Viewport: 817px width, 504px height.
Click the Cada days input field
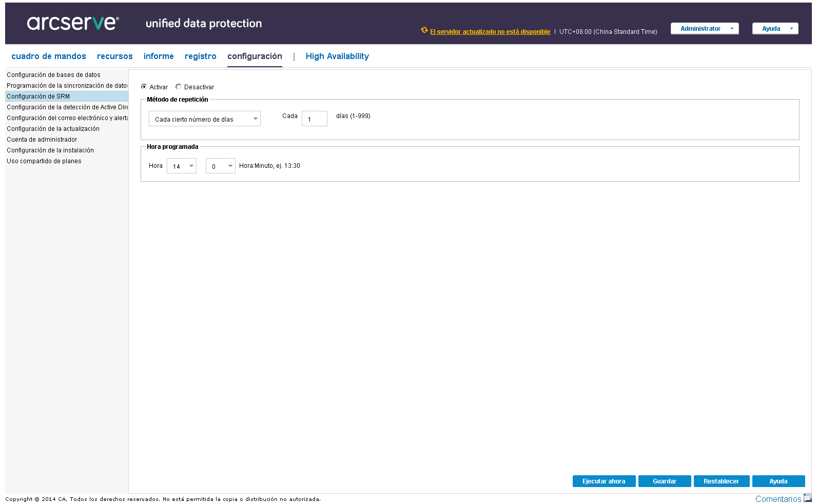point(315,119)
